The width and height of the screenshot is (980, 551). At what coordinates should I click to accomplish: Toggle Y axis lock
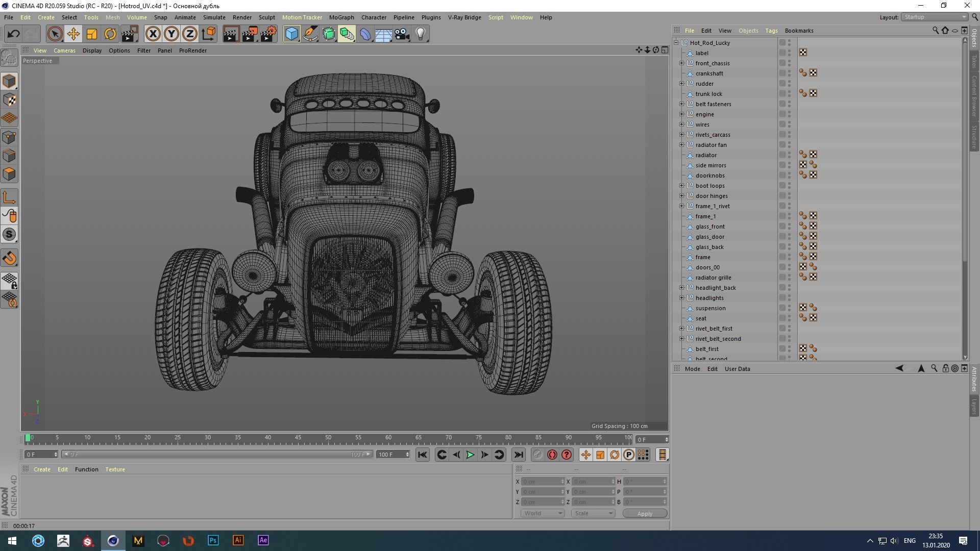pos(171,34)
